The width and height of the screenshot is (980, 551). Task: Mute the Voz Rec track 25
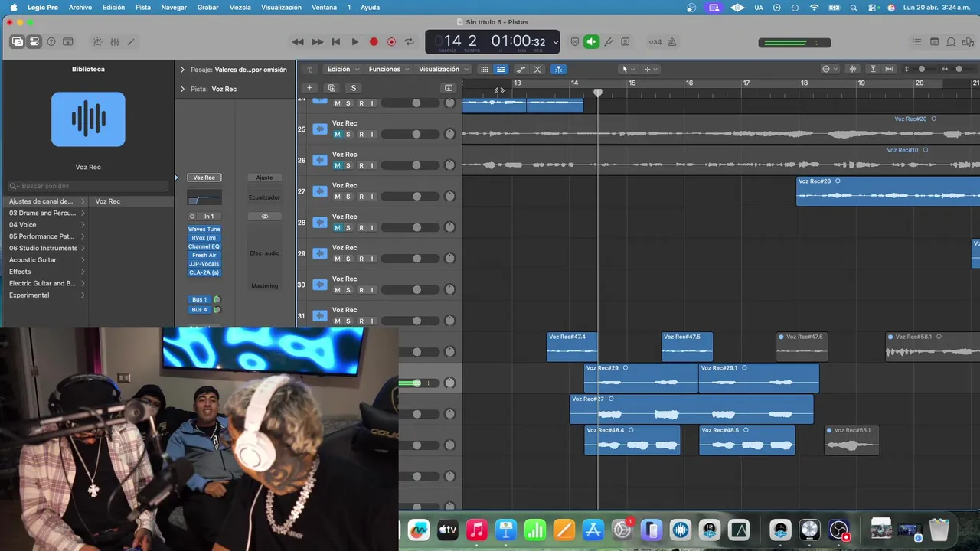[338, 135]
